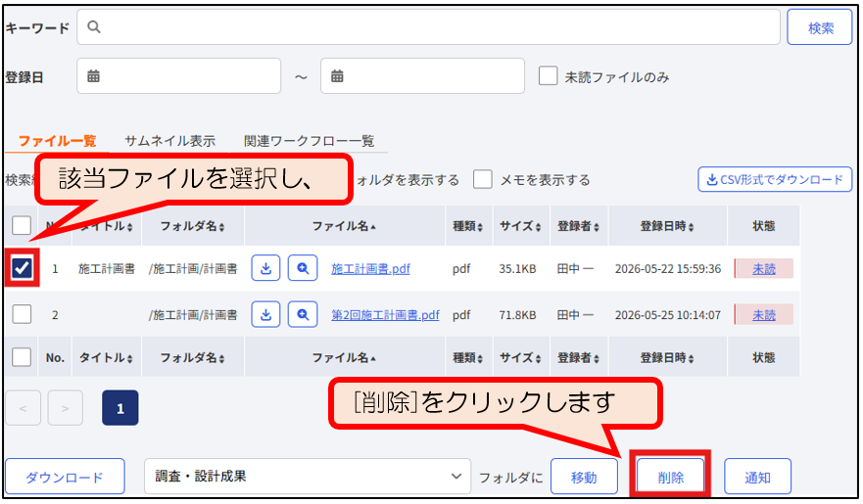Click 未読 status of 第2回施工計画書.pdf
Image resolution: width=863 pixels, height=504 pixels.
764,315
